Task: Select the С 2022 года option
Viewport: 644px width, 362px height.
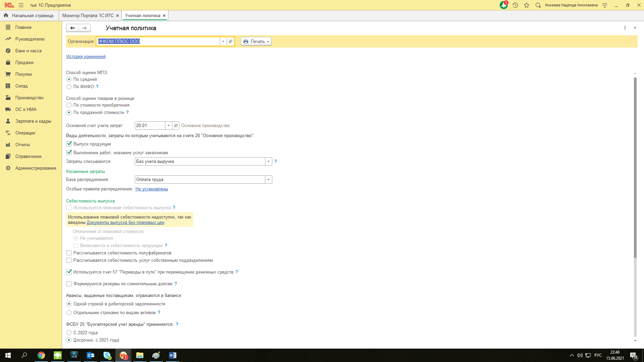Action: [69, 333]
